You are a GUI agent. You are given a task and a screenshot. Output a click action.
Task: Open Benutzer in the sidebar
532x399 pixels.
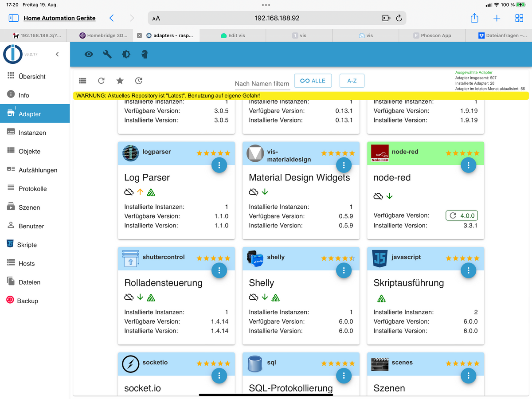[x=35, y=226]
